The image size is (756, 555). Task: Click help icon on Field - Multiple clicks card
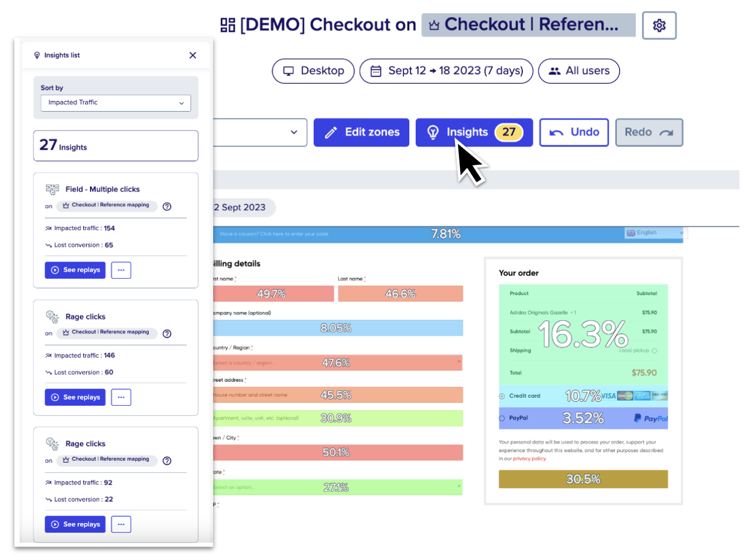click(167, 206)
